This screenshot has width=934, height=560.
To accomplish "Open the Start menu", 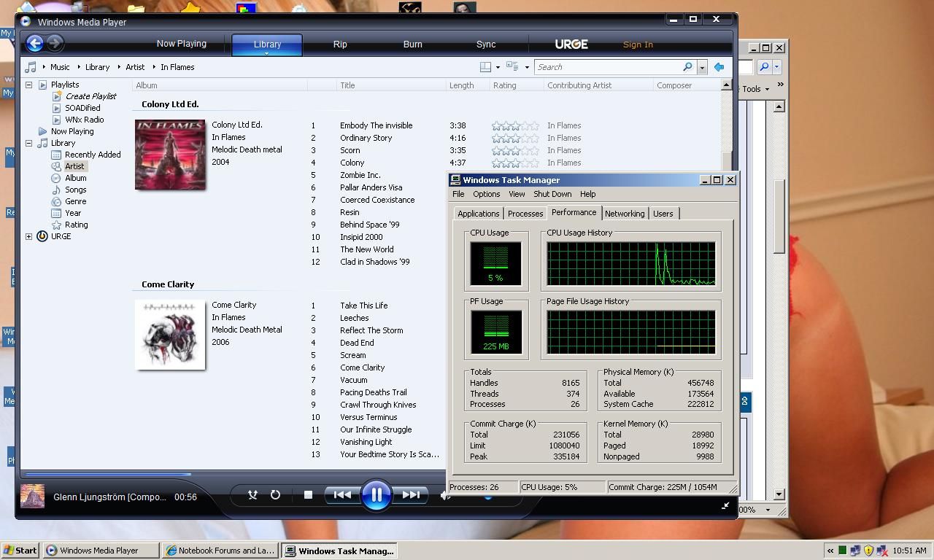I will 20,551.
